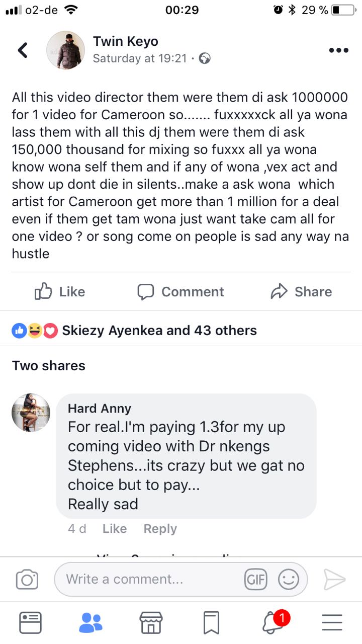View reactions from Skiezy Ayenkea and 43 others
This screenshot has height=644, width=362.
(159, 331)
